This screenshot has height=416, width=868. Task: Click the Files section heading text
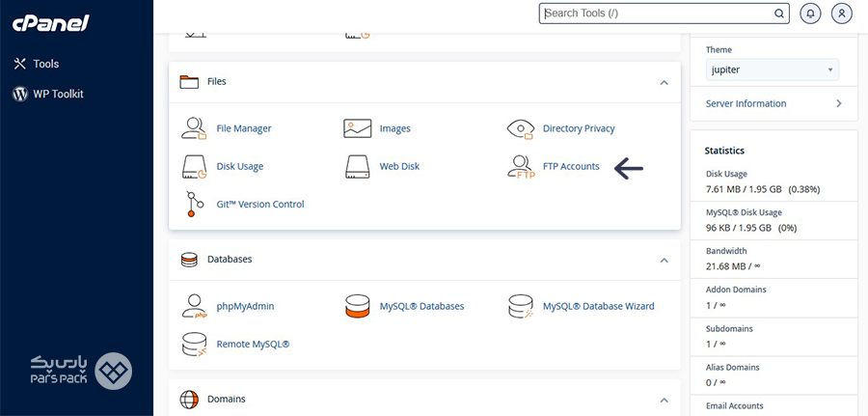coord(216,81)
